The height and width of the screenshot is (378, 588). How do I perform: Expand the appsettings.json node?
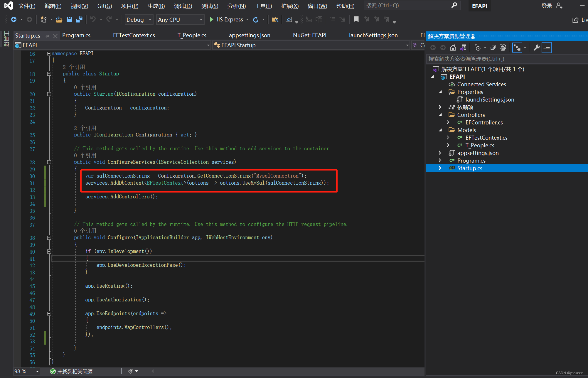click(440, 153)
